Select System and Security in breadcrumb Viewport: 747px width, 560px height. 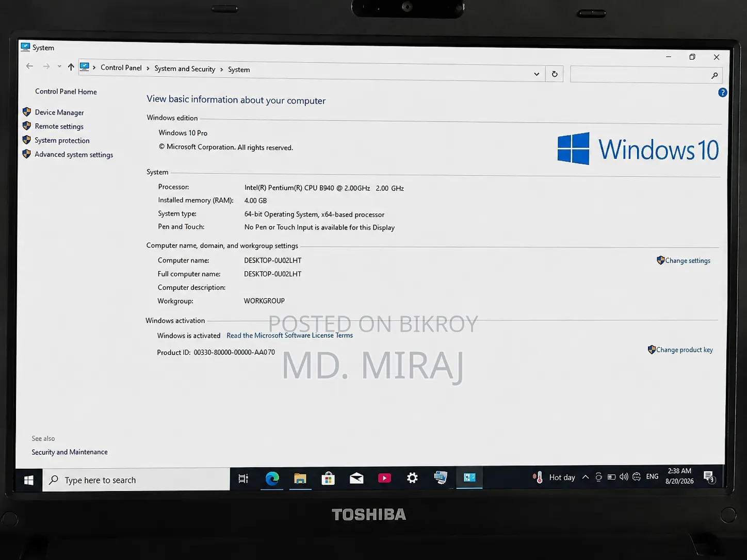pos(185,69)
